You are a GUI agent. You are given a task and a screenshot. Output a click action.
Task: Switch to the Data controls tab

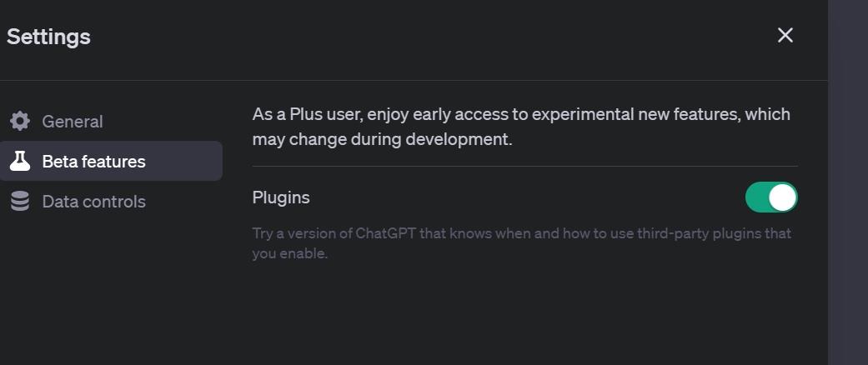pos(93,202)
